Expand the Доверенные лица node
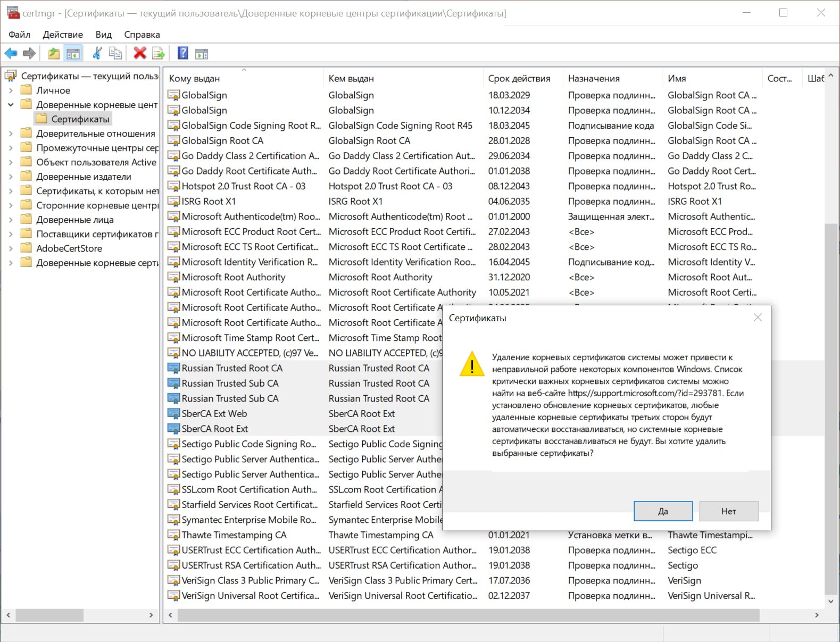The height and width of the screenshot is (642, 840). click(11, 220)
